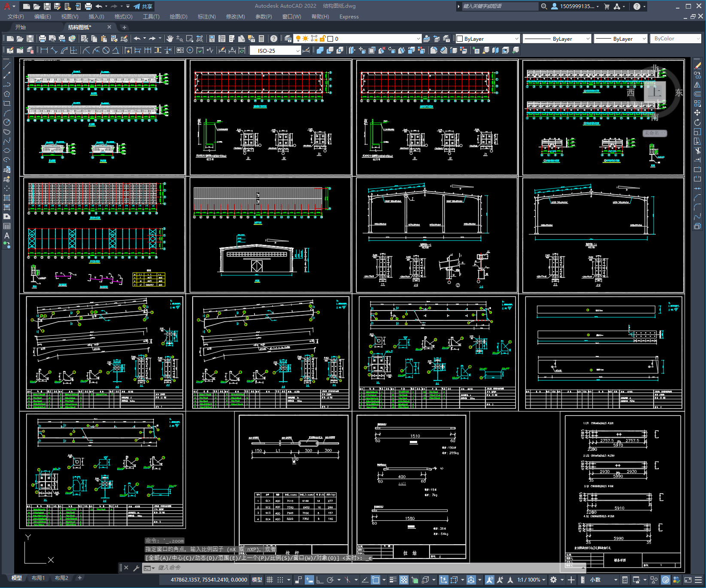Select the Move modify tool
706x588 pixels.
pos(697,113)
